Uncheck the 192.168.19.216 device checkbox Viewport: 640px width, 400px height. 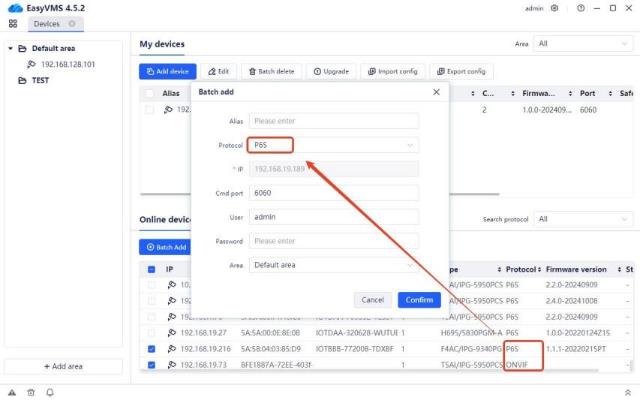[152, 349]
